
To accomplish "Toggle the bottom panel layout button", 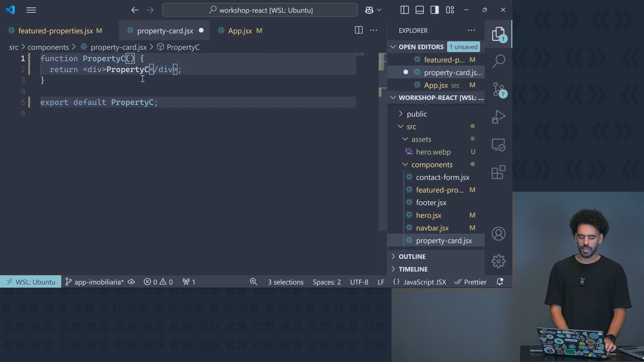I will pos(420,10).
